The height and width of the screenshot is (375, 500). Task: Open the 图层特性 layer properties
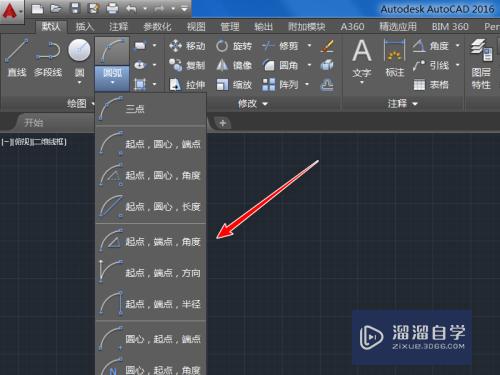pos(481,63)
